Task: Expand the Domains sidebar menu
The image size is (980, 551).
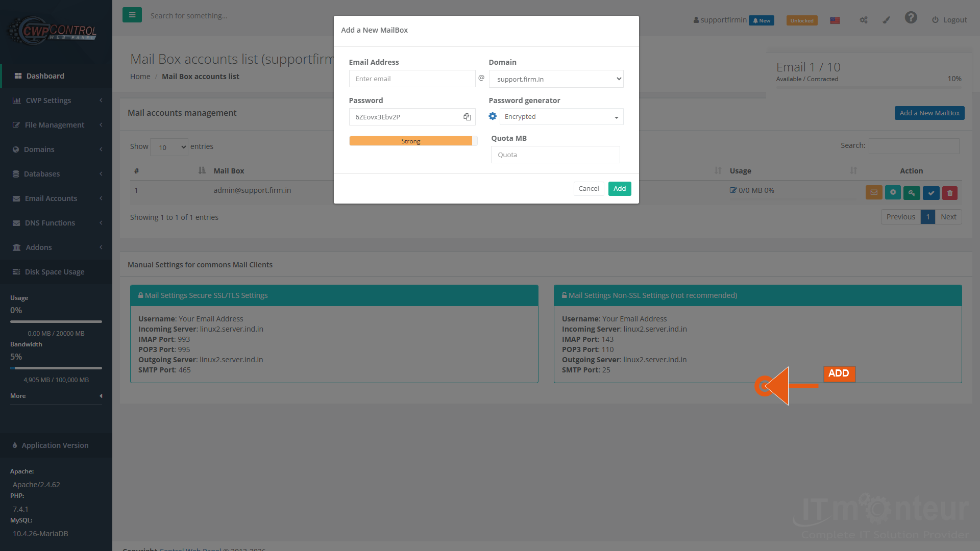Action: coord(56,149)
